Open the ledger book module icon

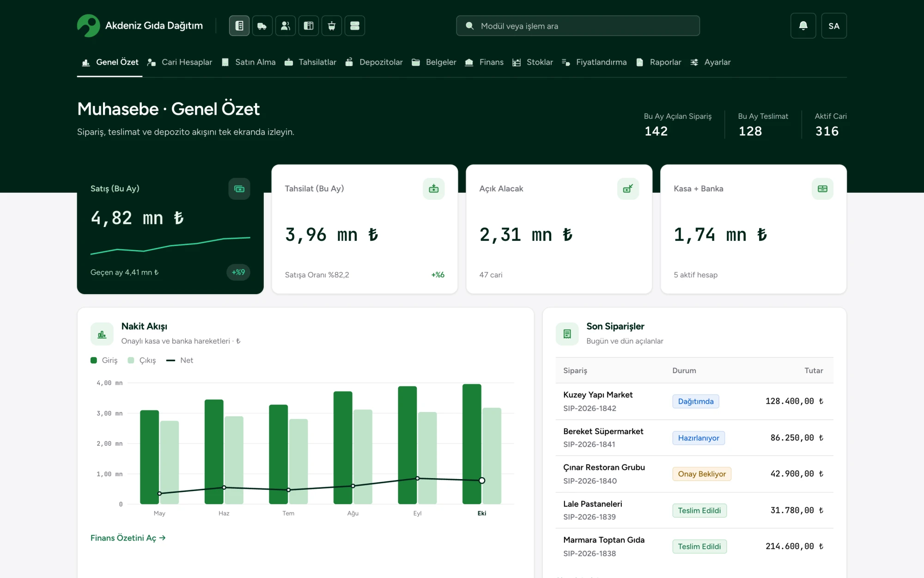[239, 26]
